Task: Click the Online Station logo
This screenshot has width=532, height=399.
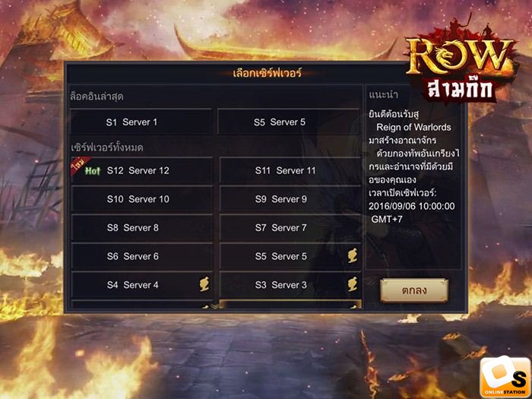Action: point(505,377)
